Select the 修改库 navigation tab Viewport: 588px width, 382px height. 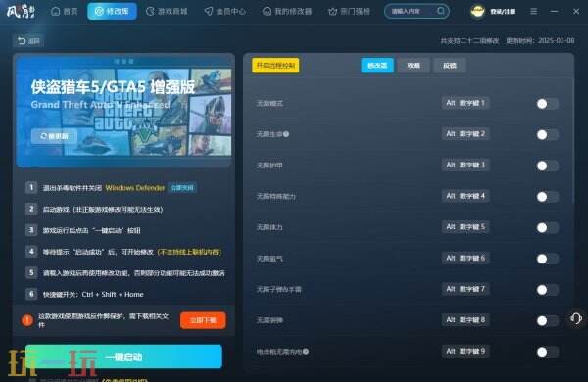click(x=112, y=11)
